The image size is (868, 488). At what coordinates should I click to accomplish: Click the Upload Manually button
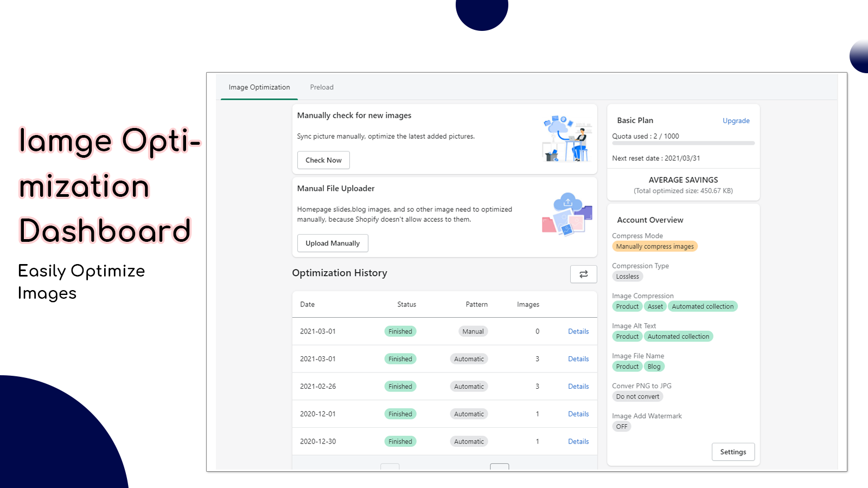coord(333,243)
